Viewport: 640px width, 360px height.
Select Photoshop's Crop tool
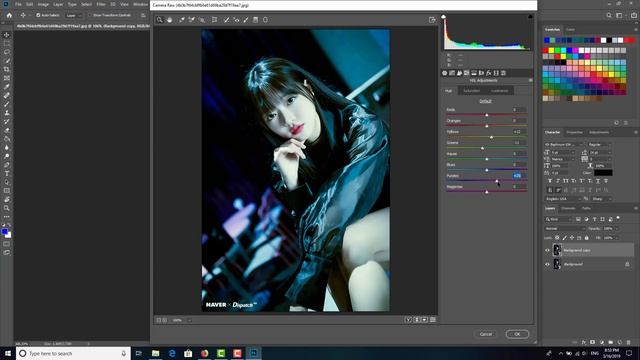(x=7, y=69)
